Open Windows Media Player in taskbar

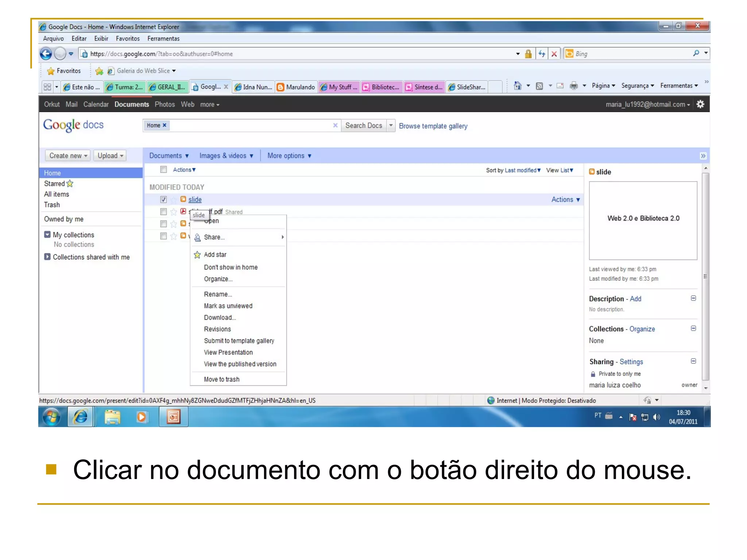(142, 417)
